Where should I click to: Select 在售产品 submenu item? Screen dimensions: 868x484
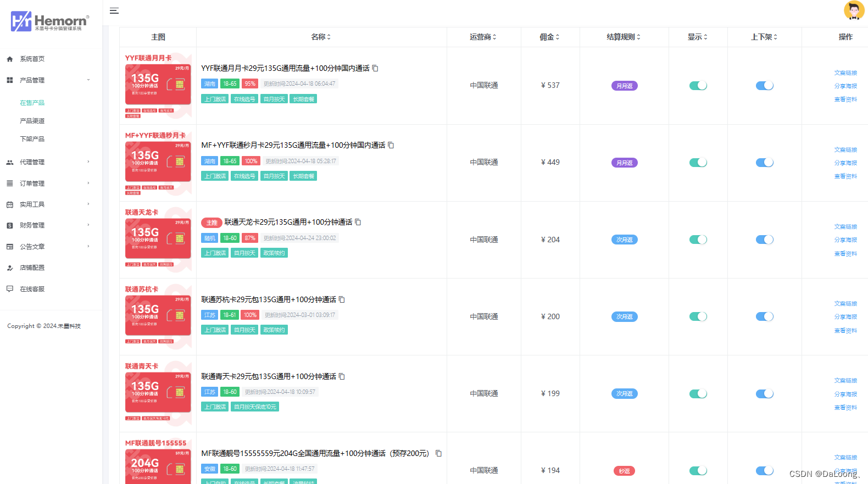[32, 103]
